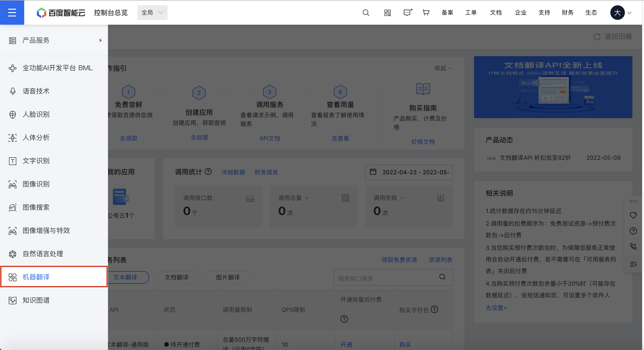The width and height of the screenshot is (644, 350).
Task: Click the 开通按量后付费 help icon
Action: tap(344, 319)
